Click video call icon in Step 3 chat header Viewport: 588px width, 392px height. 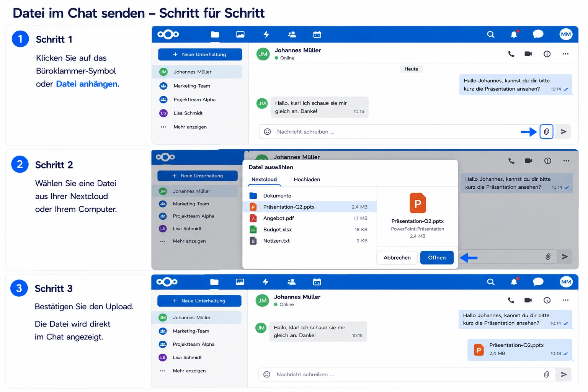[x=528, y=300]
